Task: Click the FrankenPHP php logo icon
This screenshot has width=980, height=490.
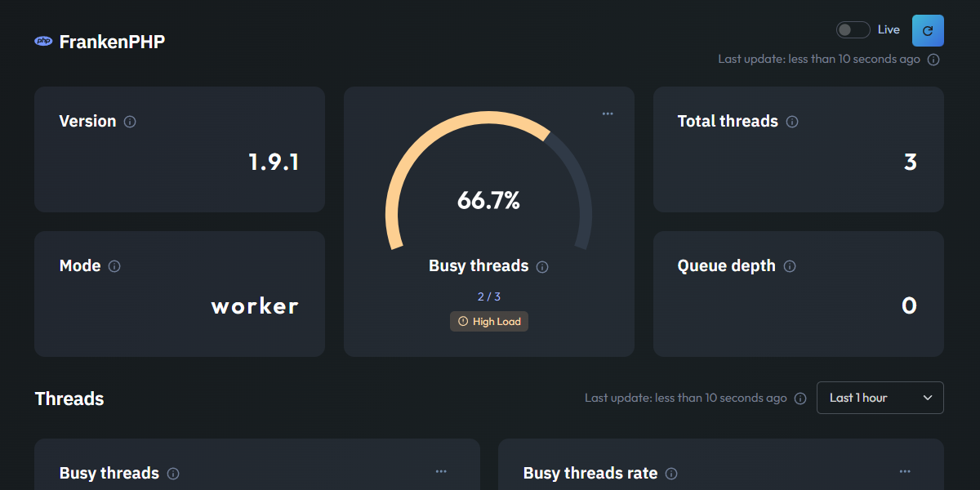Action: pos(43,41)
